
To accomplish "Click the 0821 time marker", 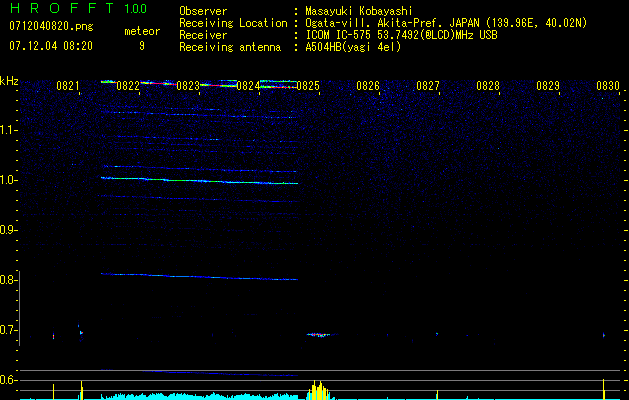I will [67, 86].
